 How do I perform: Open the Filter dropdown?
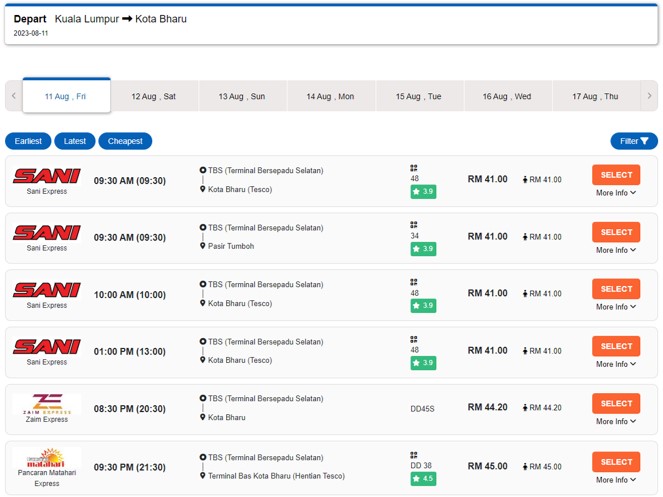(634, 141)
